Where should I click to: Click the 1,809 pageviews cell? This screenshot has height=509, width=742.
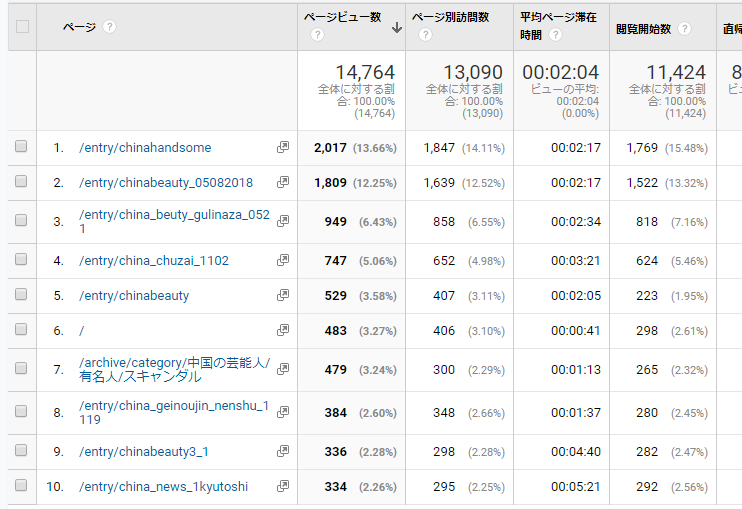tap(330, 183)
